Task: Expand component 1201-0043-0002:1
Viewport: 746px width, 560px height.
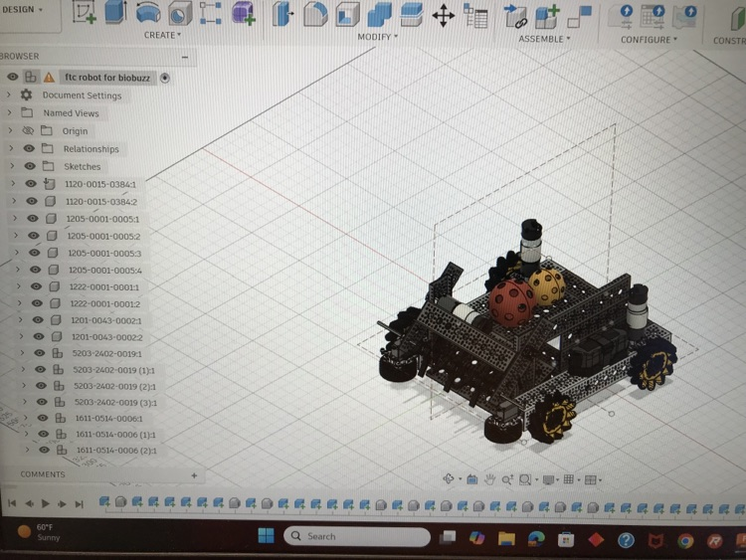Action: pos(20,319)
